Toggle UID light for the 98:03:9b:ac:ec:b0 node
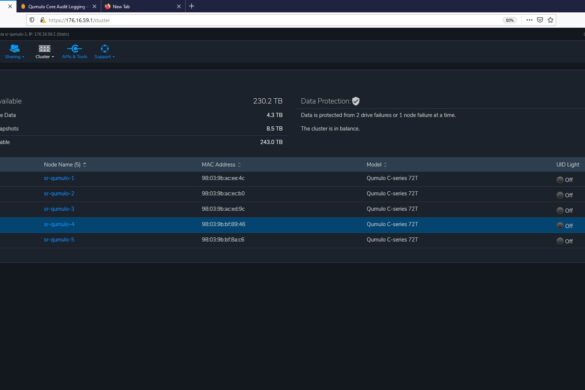 coord(560,195)
